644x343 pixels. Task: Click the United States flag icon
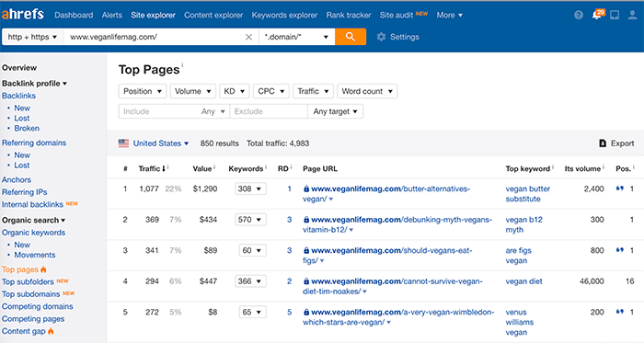pyautogui.click(x=123, y=143)
